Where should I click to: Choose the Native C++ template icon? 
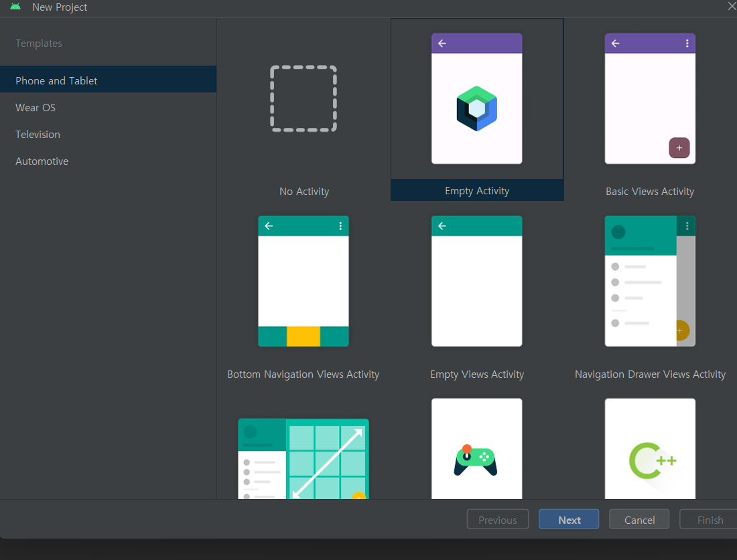click(x=650, y=449)
